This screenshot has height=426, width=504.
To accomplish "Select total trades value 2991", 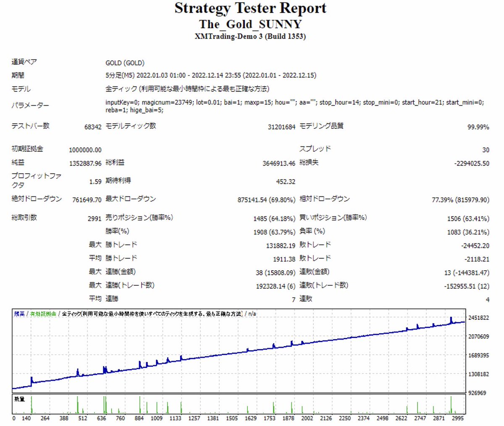I will pyautogui.click(x=94, y=219).
